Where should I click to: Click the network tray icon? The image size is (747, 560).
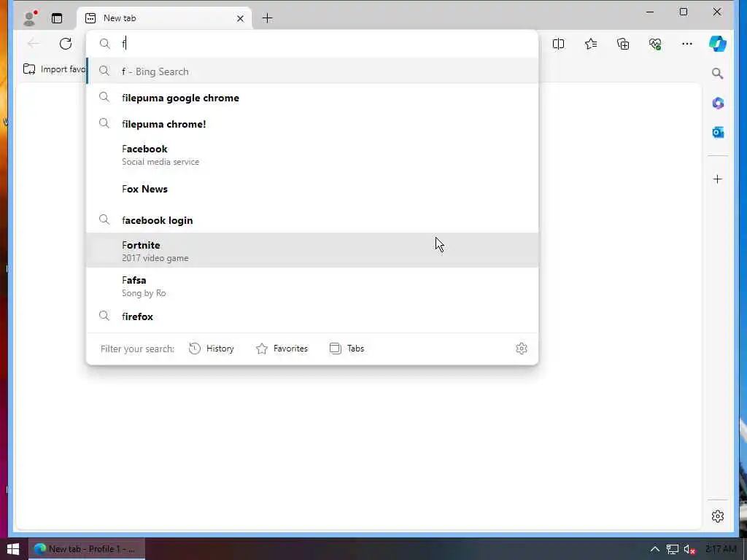pos(672,549)
